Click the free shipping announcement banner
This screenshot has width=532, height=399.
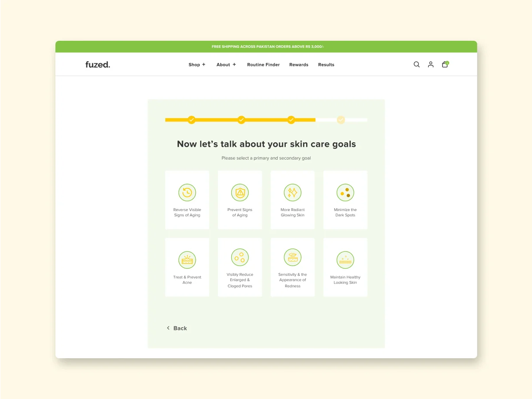tap(266, 47)
